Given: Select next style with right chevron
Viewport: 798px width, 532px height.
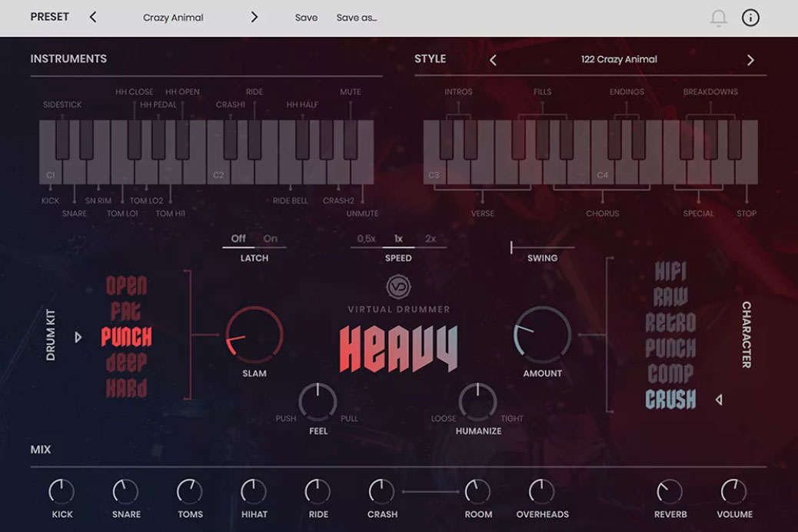Looking at the screenshot, I should click(x=750, y=60).
